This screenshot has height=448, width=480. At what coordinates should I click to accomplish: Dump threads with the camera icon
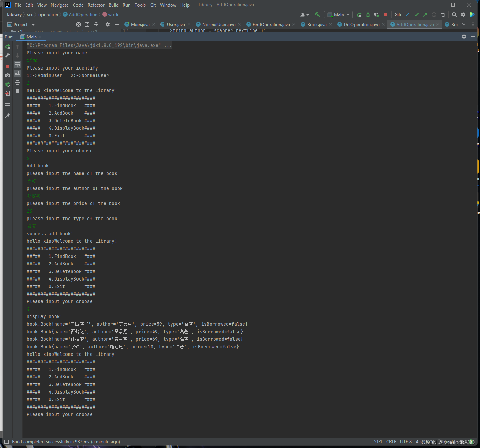(8, 75)
